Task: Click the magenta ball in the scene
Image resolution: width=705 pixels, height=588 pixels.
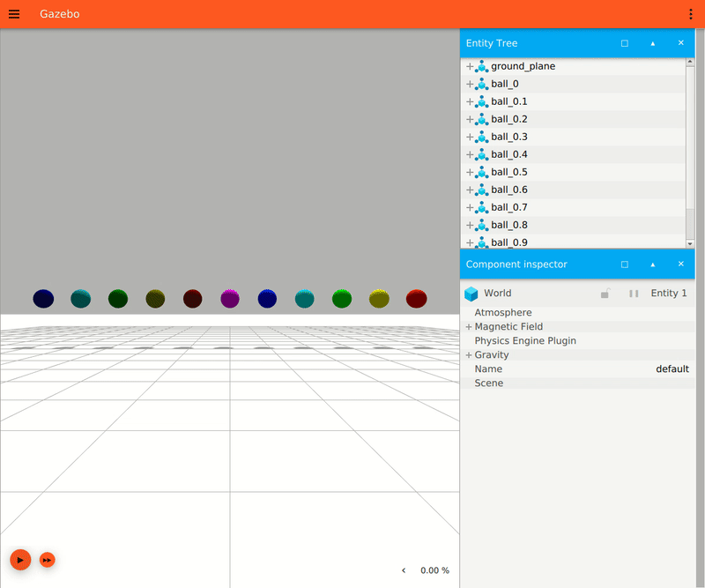Action: pos(230,299)
